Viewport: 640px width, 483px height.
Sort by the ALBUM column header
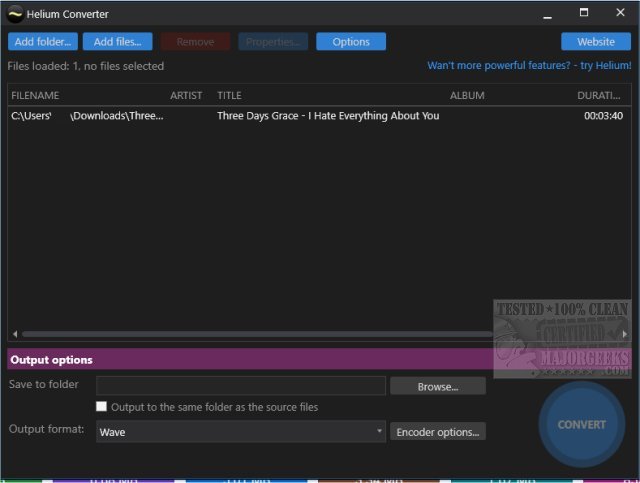pos(467,96)
